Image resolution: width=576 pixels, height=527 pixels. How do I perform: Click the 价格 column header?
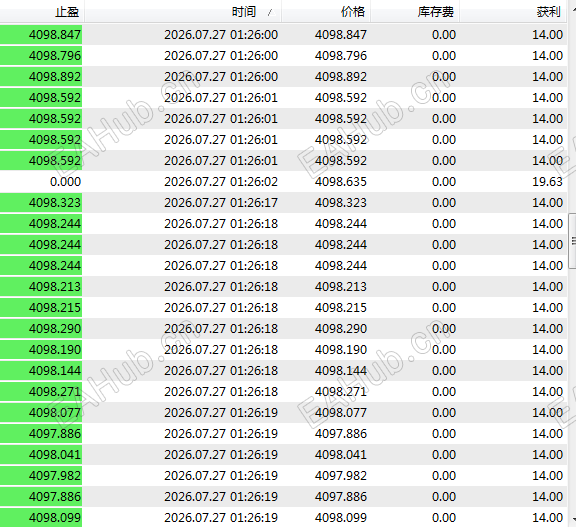[x=326, y=12]
